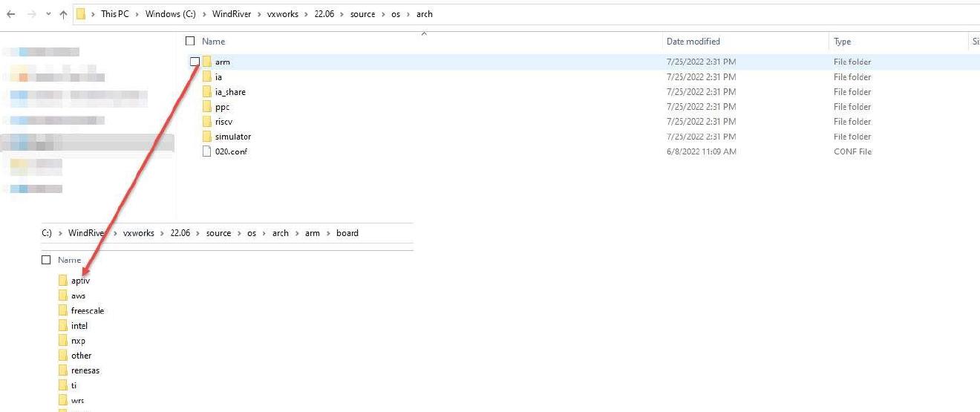Image resolution: width=980 pixels, height=412 pixels.
Task: Open the ia_share folder icon
Action: coord(207,91)
